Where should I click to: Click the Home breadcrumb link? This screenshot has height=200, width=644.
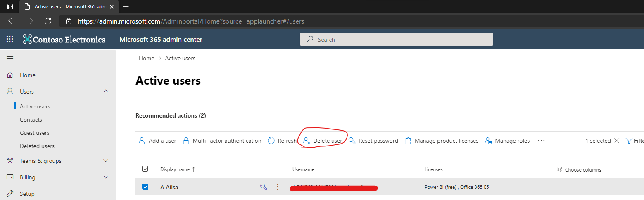coord(146,58)
